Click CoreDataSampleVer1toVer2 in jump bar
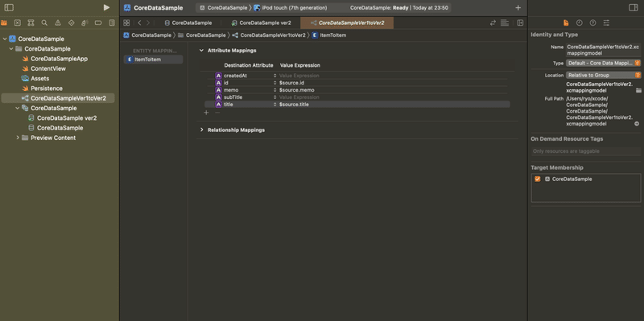This screenshot has width=644, height=321. (x=269, y=35)
